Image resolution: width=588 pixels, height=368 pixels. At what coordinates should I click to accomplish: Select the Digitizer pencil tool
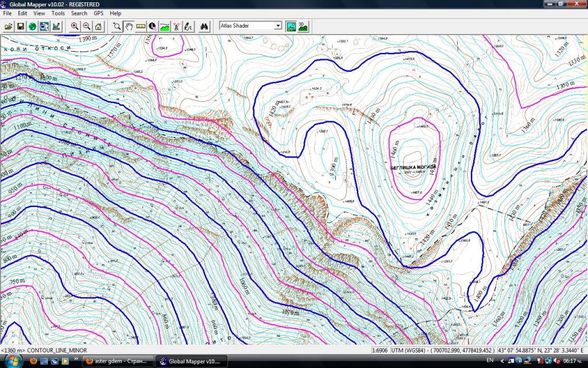coord(188,26)
